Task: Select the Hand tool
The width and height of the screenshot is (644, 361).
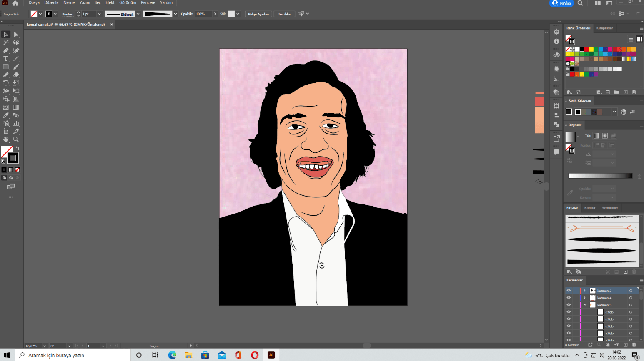Action: (6, 139)
